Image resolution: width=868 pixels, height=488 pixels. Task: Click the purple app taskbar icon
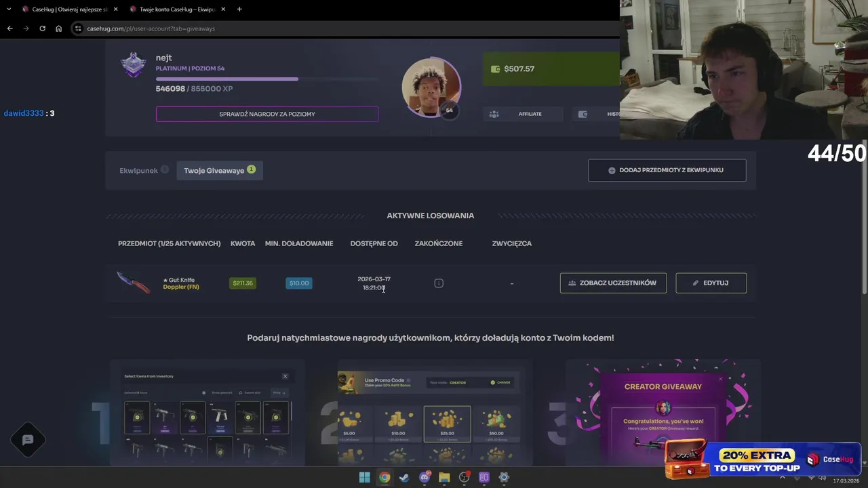[484, 477]
